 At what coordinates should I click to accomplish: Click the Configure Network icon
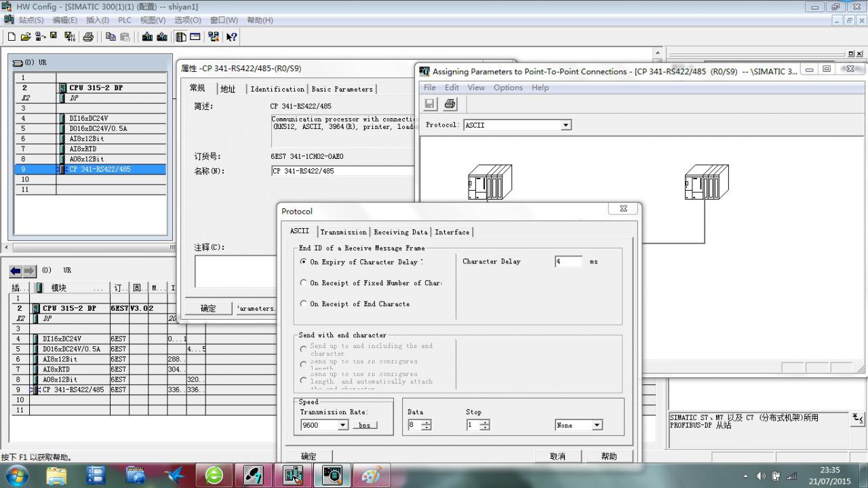[214, 37]
